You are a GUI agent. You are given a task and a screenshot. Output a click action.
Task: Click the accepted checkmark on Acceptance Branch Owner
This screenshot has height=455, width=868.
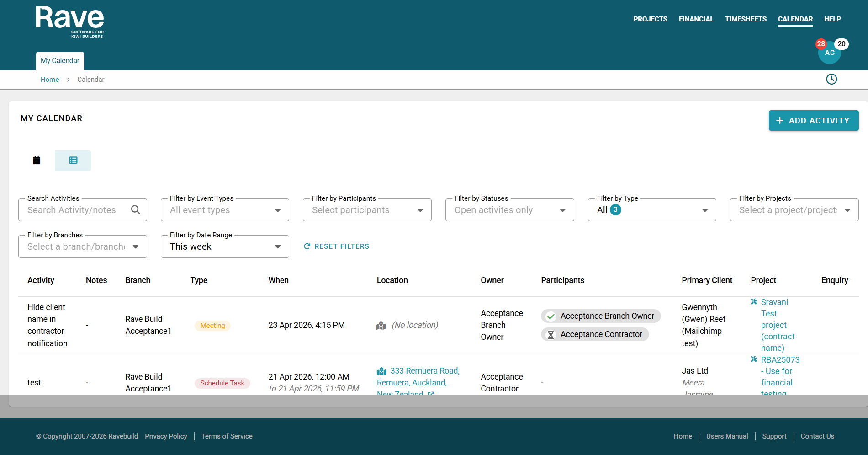[x=551, y=316]
